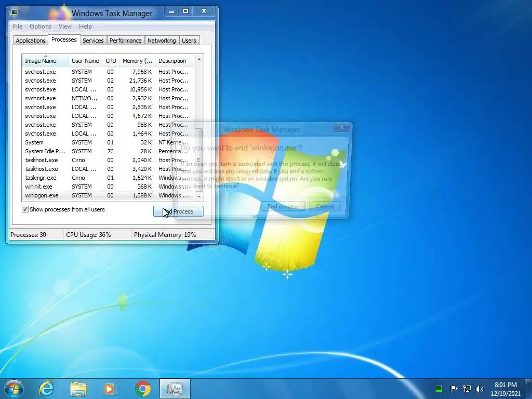
Task: Sort by CPU column header
Action: point(111,61)
